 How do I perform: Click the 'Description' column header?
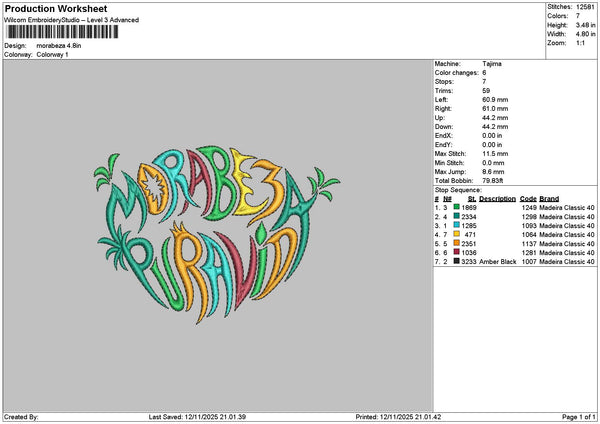[497, 199]
